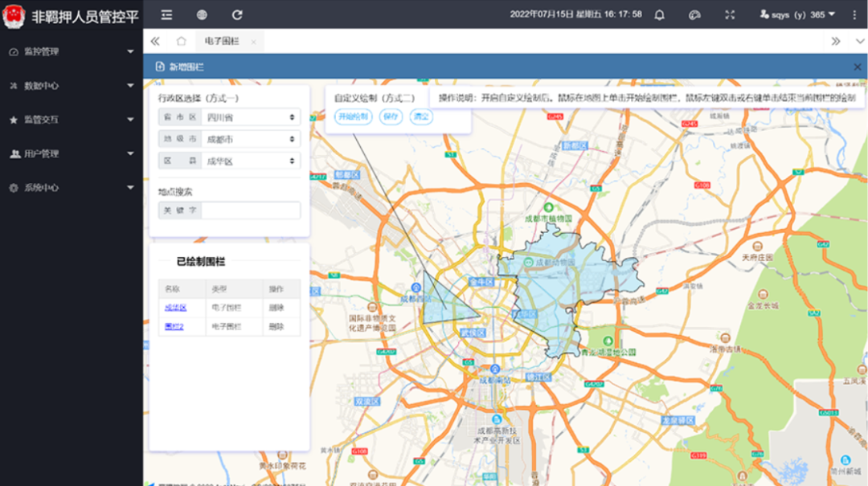Viewport: 868px width, 486px height.
Task: Expand the 监控管理 sidebar menu
Action: 72,51
